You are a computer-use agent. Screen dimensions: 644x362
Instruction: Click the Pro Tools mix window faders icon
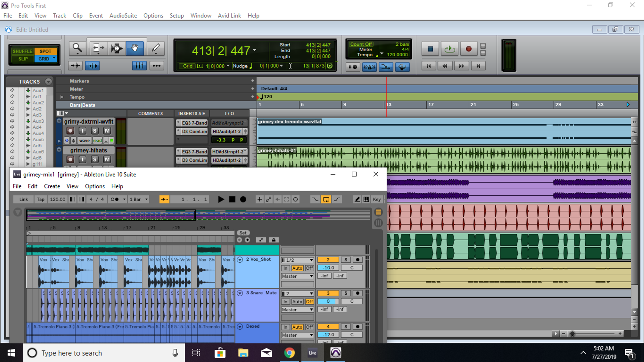click(139, 66)
